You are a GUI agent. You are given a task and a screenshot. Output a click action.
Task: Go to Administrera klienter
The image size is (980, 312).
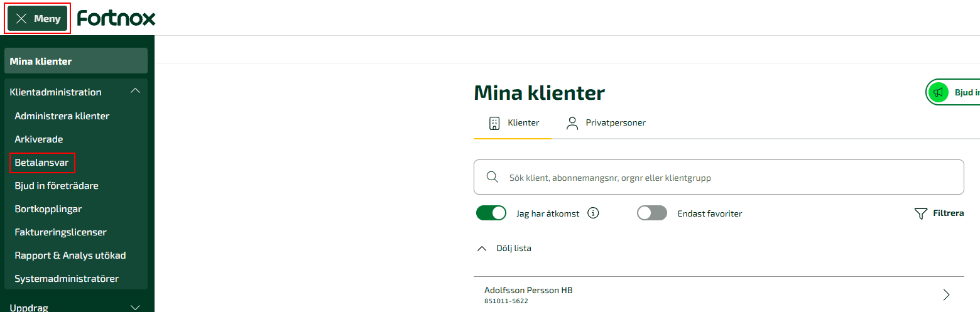pos(62,116)
